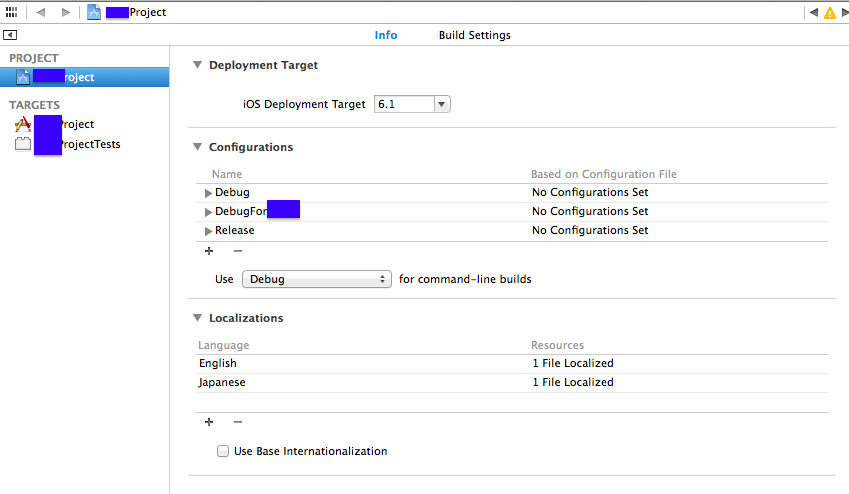Select the app target icon under TARGETS
Screen dimensions: 849x494
23,124
